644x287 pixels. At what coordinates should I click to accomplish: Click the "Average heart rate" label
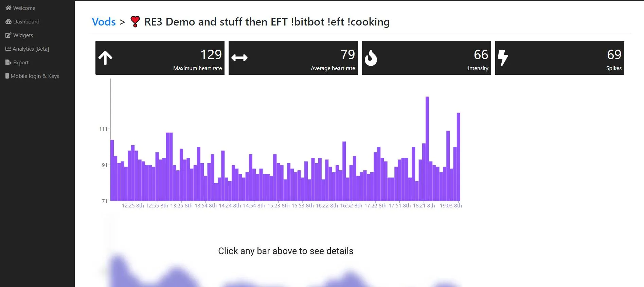pyautogui.click(x=333, y=68)
